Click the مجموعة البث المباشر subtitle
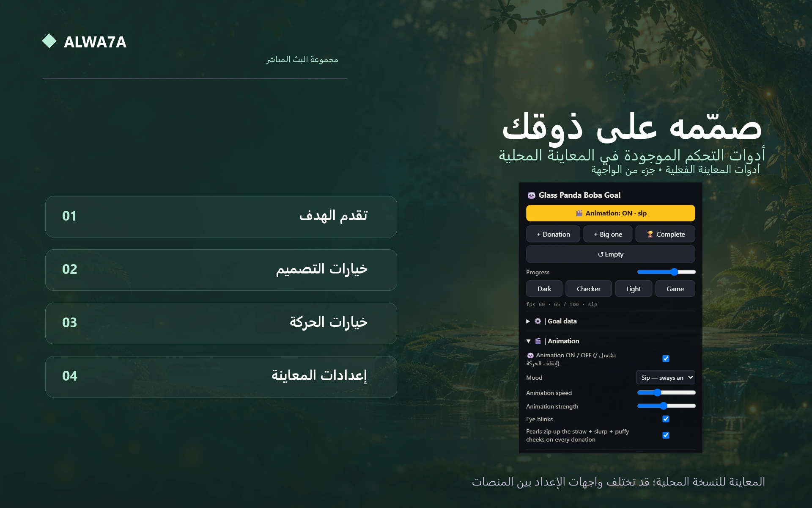812x508 pixels. pyautogui.click(x=302, y=60)
